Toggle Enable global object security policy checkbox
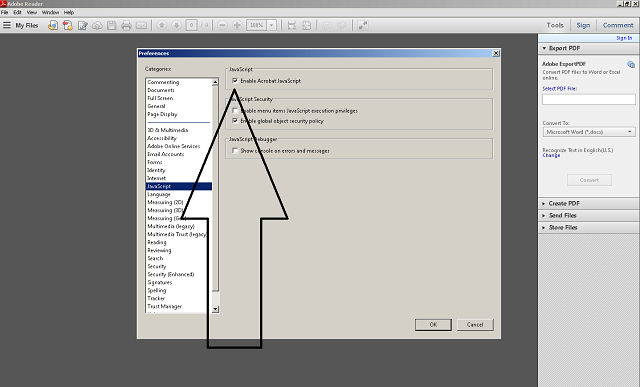The height and width of the screenshot is (387, 640). pos(235,121)
